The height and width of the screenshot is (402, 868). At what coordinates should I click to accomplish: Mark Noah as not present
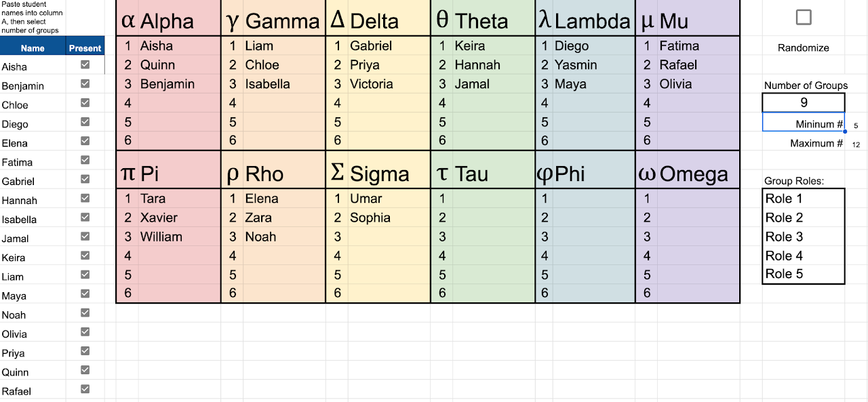pyautogui.click(x=85, y=313)
